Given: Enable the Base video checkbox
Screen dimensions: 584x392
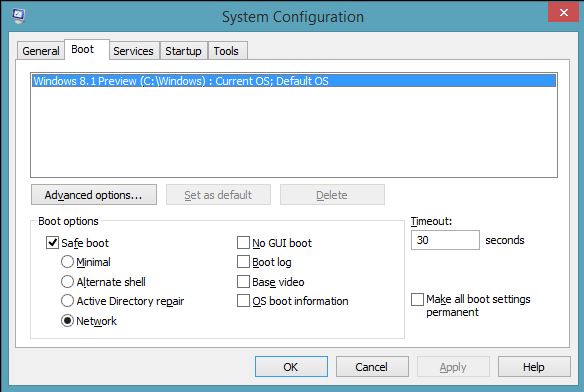Looking at the screenshot, I should [x=243, y=282].
